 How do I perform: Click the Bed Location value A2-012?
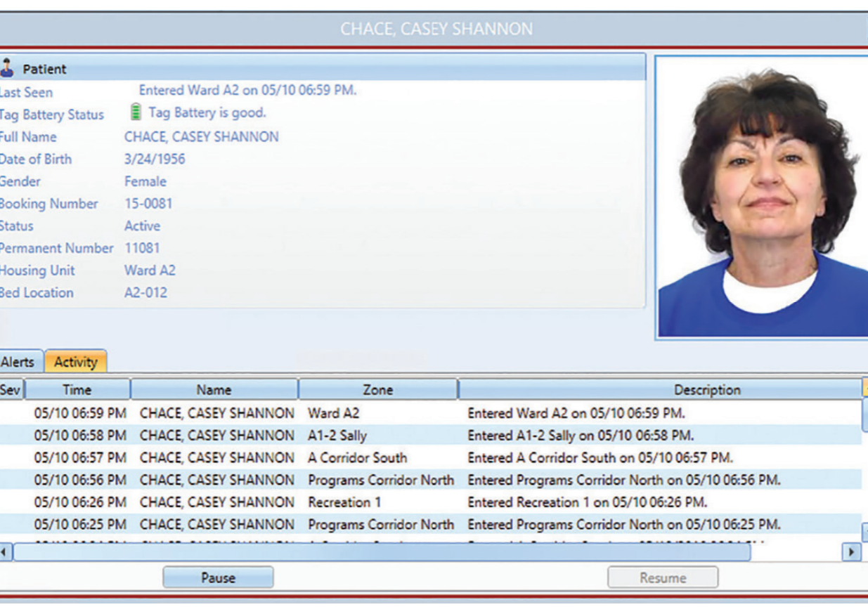(145, 293)
